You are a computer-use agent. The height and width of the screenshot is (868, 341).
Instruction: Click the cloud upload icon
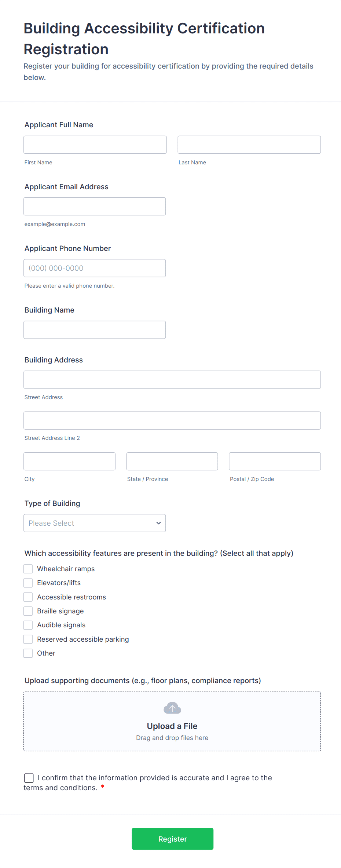point(172,708)
